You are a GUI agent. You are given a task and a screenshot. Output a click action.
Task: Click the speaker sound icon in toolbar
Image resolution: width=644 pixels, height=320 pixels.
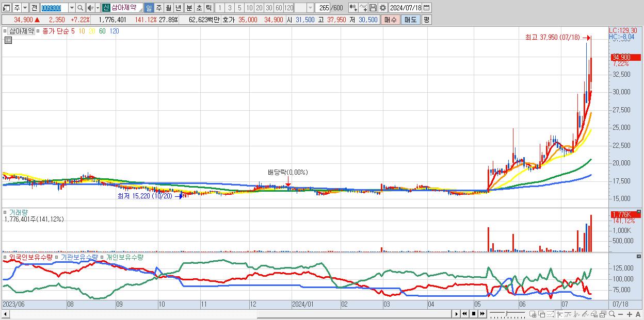coord(90,8)
